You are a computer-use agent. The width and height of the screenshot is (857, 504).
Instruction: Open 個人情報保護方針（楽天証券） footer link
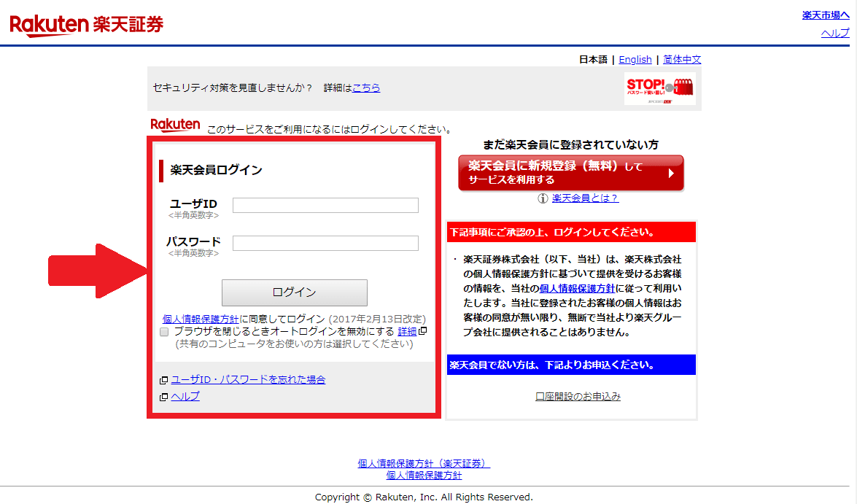[424, 464]
